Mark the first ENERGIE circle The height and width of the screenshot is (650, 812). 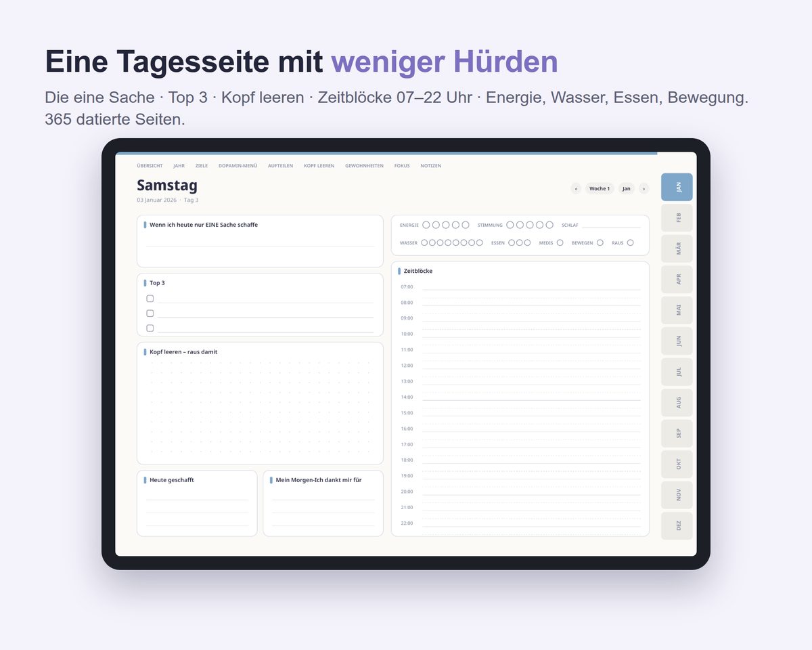[x=426, y=225]
